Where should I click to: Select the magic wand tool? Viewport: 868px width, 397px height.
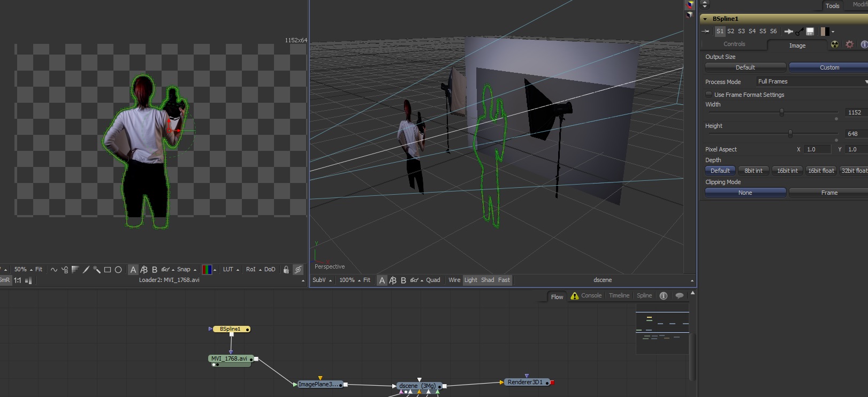point(97,270)
